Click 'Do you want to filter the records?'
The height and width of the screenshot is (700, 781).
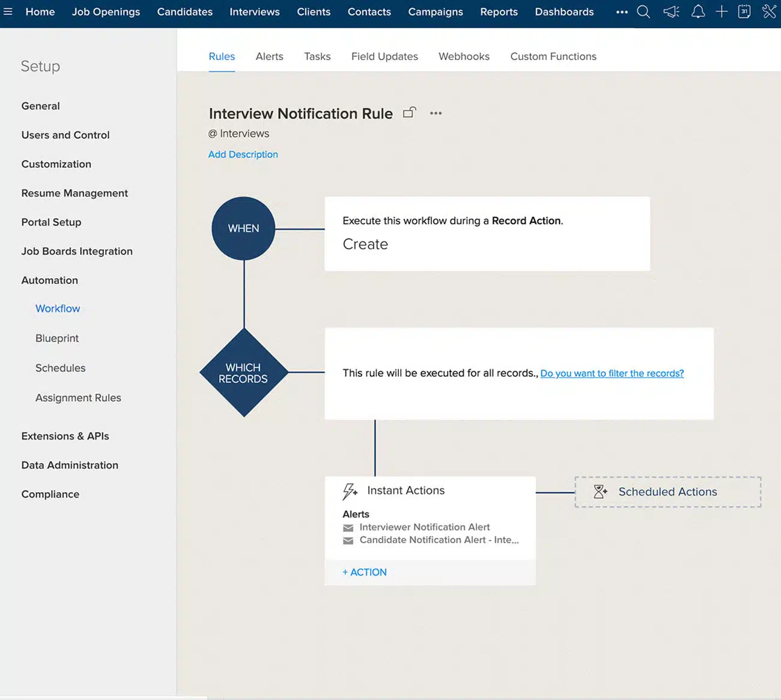(x=612, y=373)
